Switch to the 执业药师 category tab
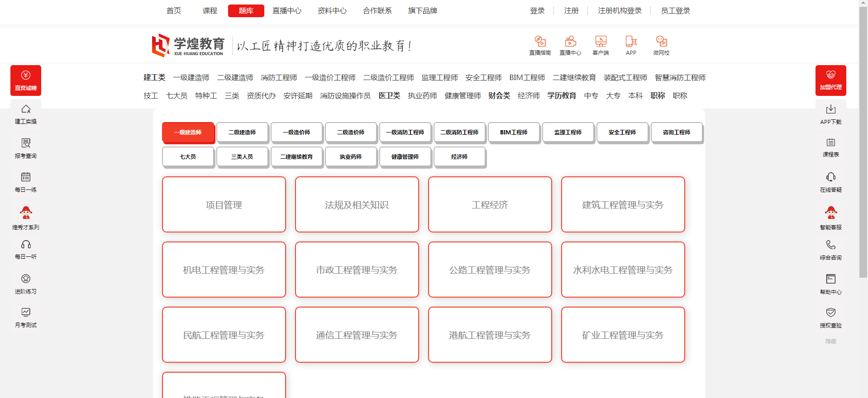This screenshot has width=868, height=398. click(x=351, y=157)
